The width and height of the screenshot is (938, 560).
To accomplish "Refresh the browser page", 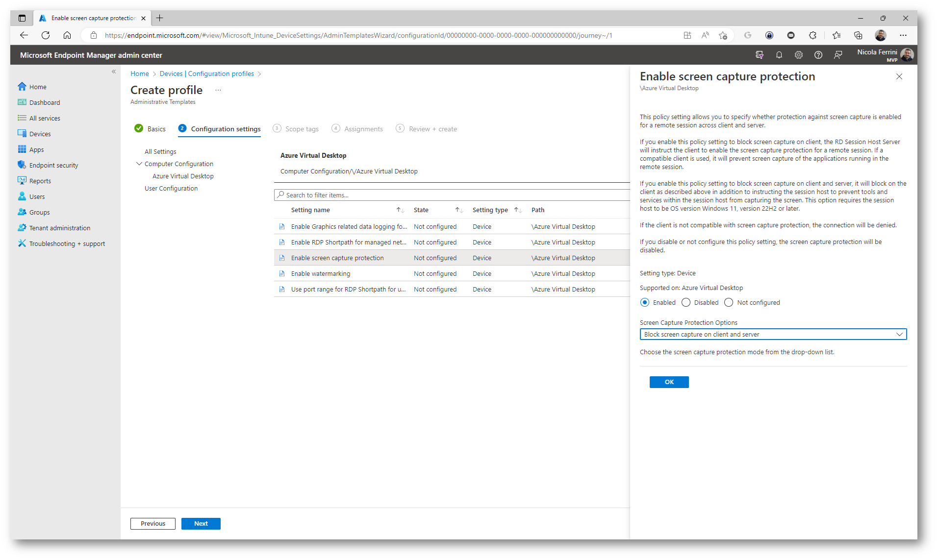I will point(46,35).
